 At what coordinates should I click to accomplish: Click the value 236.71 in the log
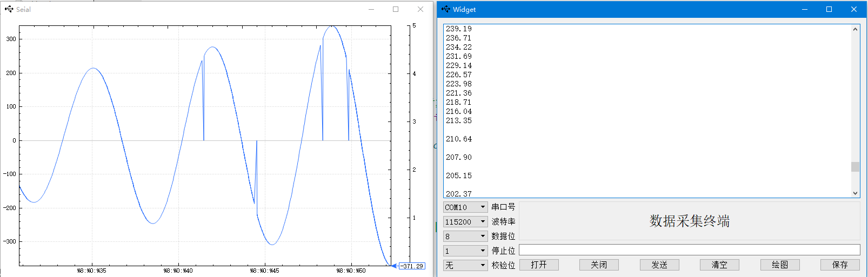click(459, 38)
